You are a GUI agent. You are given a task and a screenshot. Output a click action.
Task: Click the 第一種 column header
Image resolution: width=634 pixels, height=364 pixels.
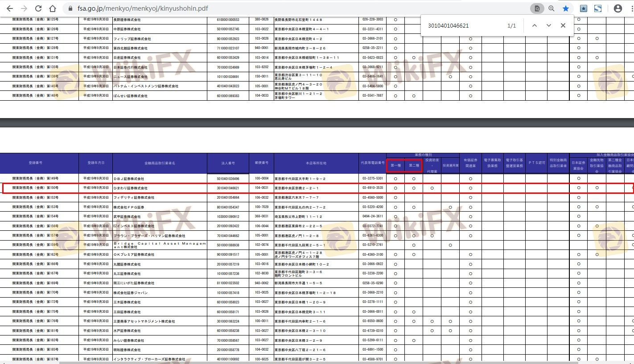pos(395,165)
